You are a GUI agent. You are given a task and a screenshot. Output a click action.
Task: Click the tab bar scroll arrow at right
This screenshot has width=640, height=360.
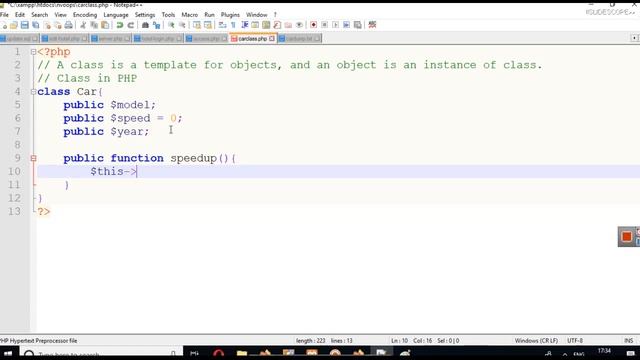(x=634, y=38)
